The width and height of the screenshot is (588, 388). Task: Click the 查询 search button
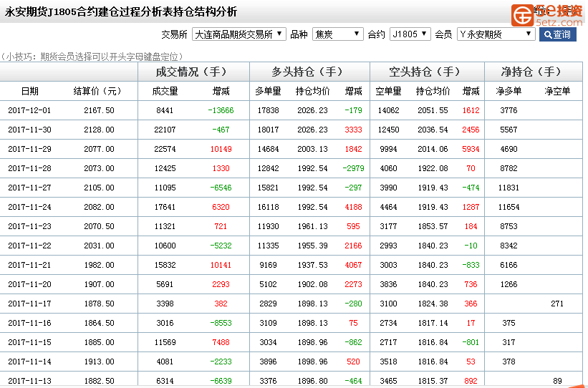tap(558, 34)
